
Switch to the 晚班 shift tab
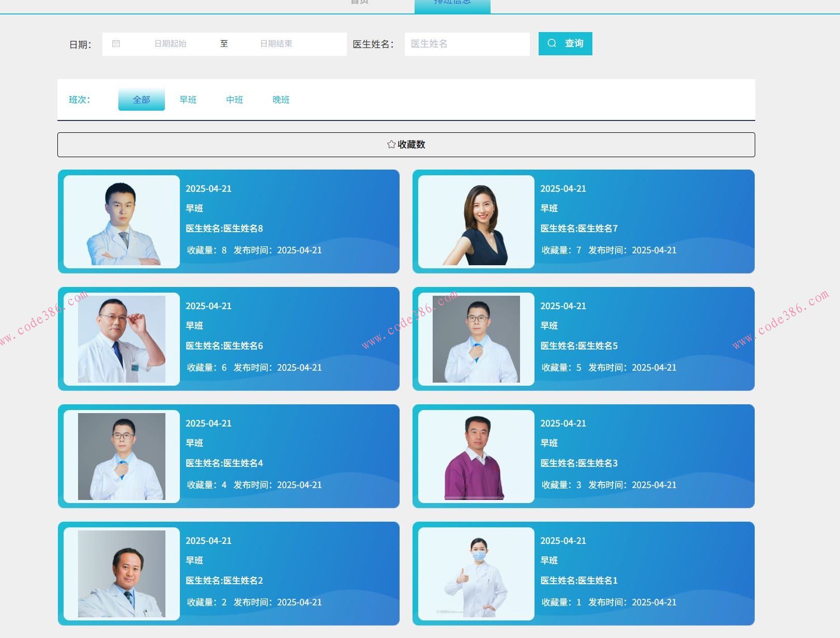tap(281, 99)
